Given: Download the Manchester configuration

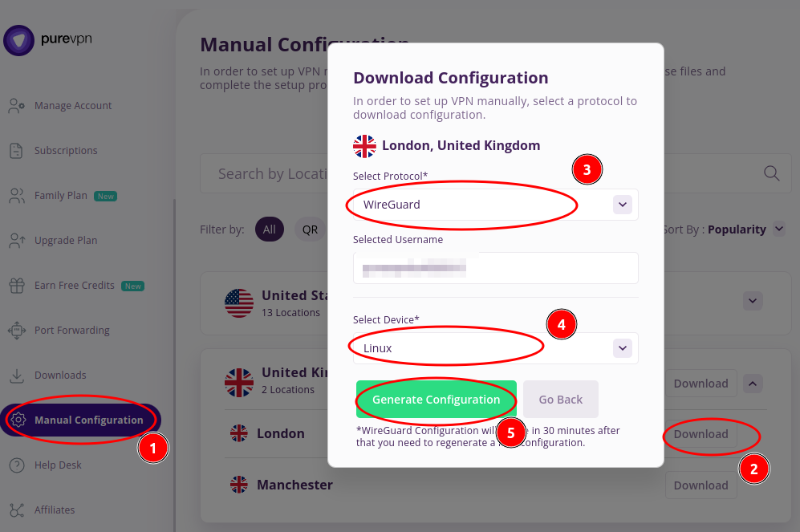Looking at the screenshot, I should [x=701, y=485].
